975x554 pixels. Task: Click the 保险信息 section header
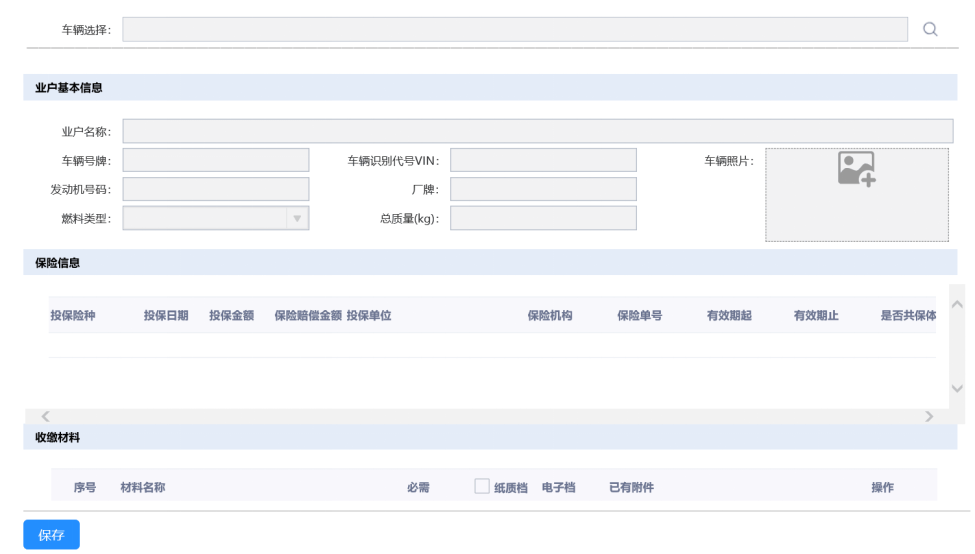tap(490, 262)
